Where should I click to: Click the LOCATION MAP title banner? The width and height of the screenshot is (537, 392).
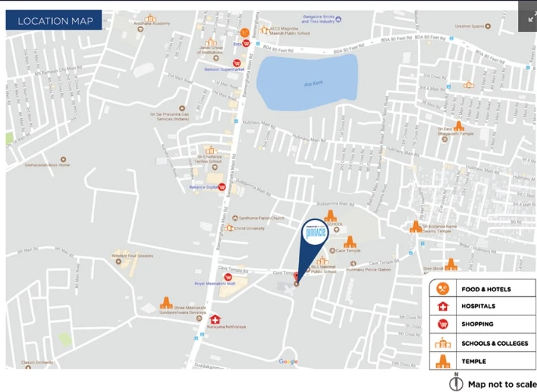54,21
